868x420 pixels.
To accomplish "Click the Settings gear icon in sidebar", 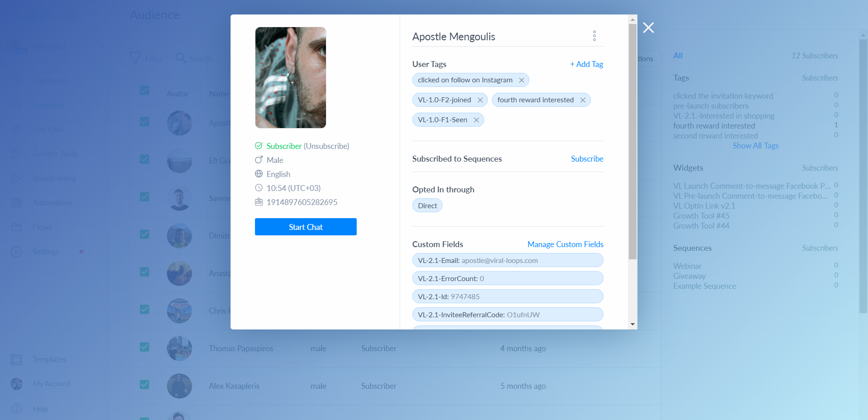I will point(16,252).
